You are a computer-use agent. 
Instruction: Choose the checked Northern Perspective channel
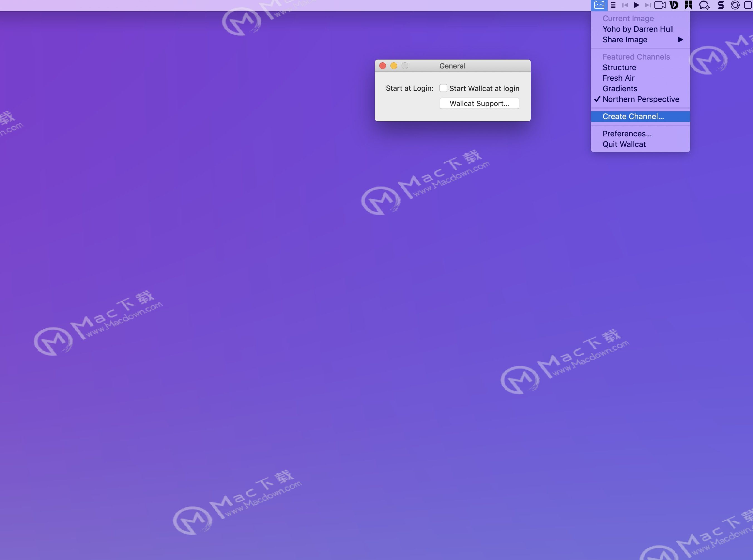640,99
